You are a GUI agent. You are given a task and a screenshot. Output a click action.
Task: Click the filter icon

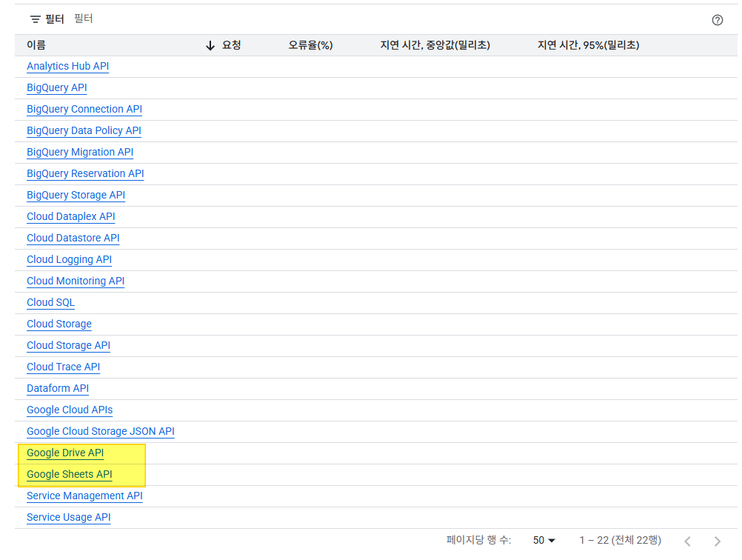[x=35, y=19]
